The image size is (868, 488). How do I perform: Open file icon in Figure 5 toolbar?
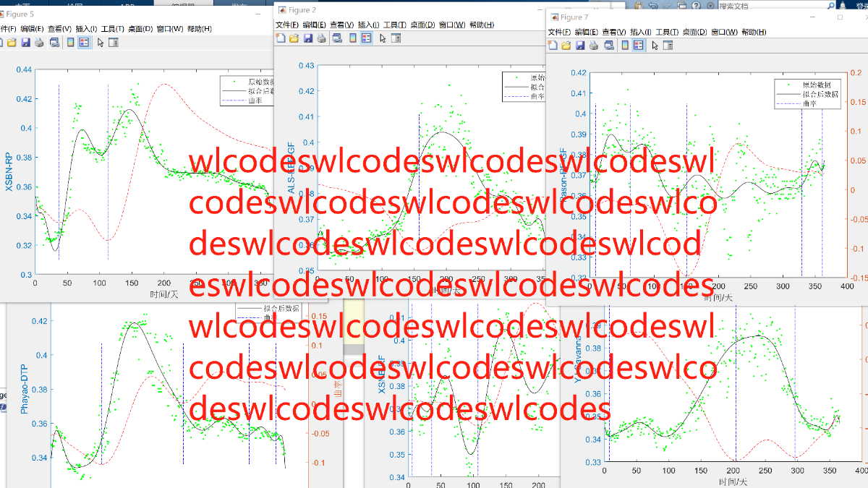(x=12, y=43)
